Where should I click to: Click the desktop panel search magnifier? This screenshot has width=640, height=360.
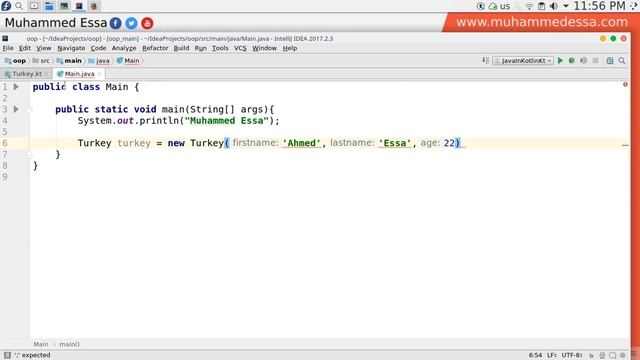[x=19, y=6]
